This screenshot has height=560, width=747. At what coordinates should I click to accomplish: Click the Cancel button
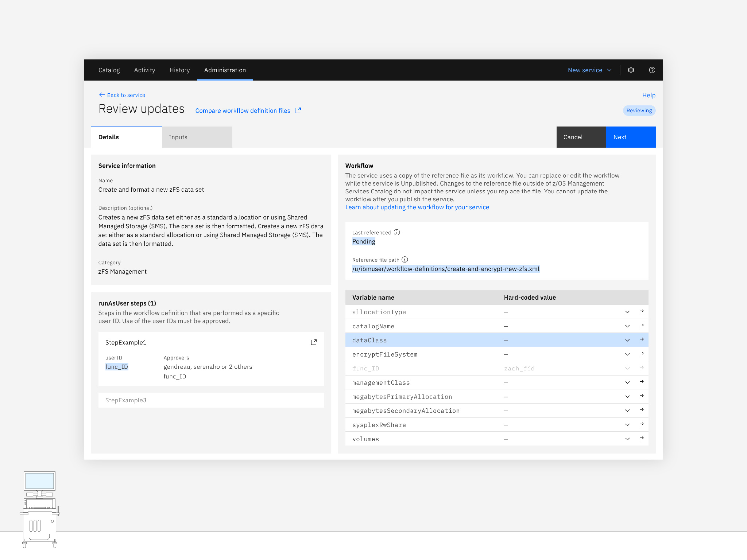coord(581,137)
